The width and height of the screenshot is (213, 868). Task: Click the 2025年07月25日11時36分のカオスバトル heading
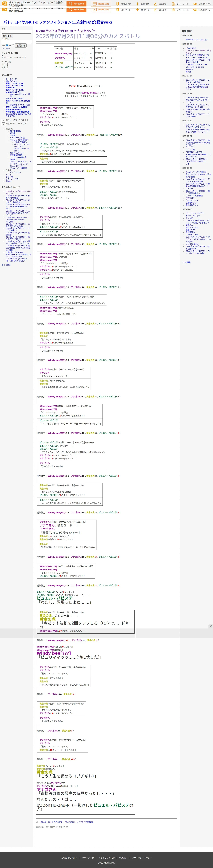[88, 36]
